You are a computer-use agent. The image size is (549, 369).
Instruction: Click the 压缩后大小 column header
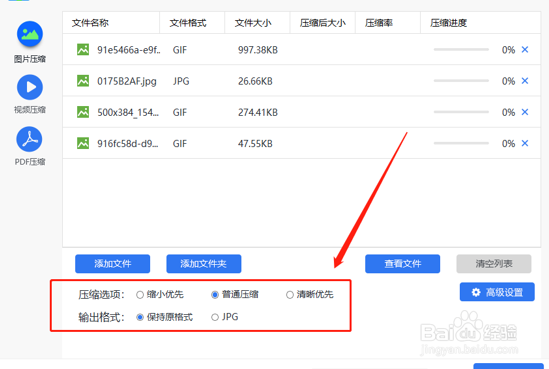[x=322, y=23]
